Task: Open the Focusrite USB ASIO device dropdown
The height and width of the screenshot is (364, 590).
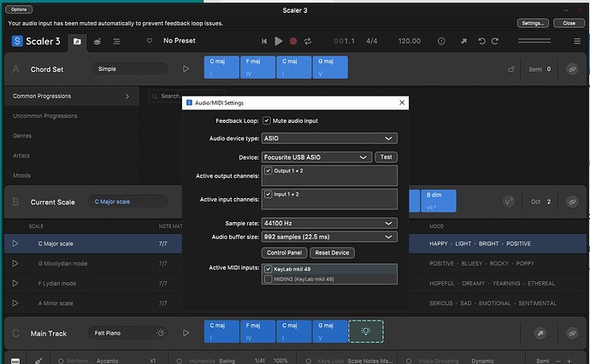Action: point(317,157)
